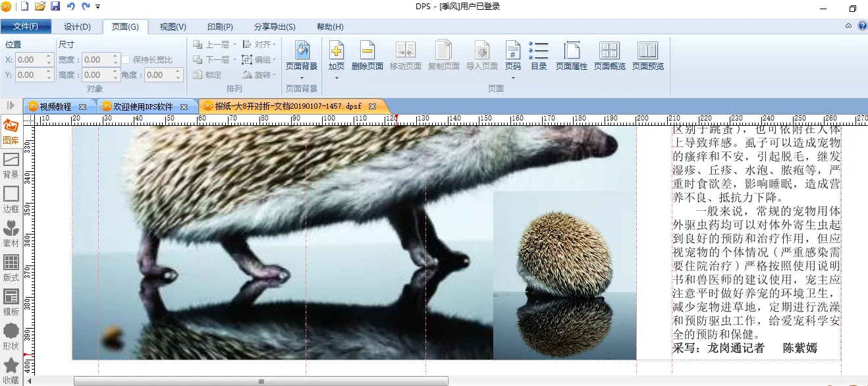Switch to the 视频教程 document tab
This screenshot has height=386, width=868.
(x=55, y=107)
